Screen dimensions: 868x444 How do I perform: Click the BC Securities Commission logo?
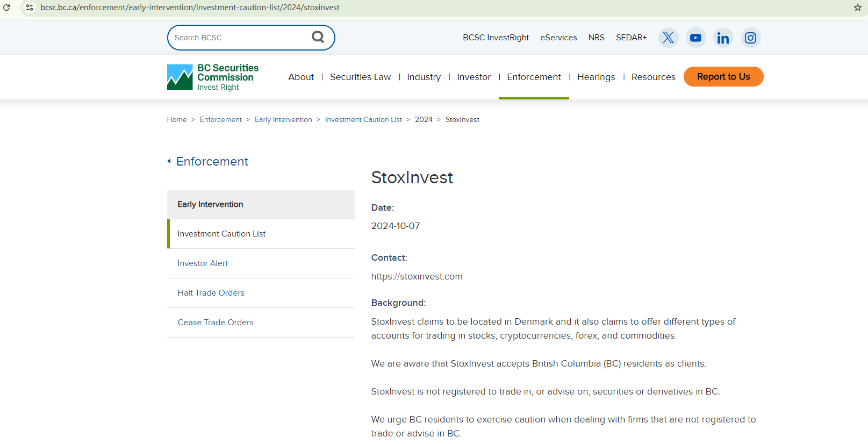[213, 77]
